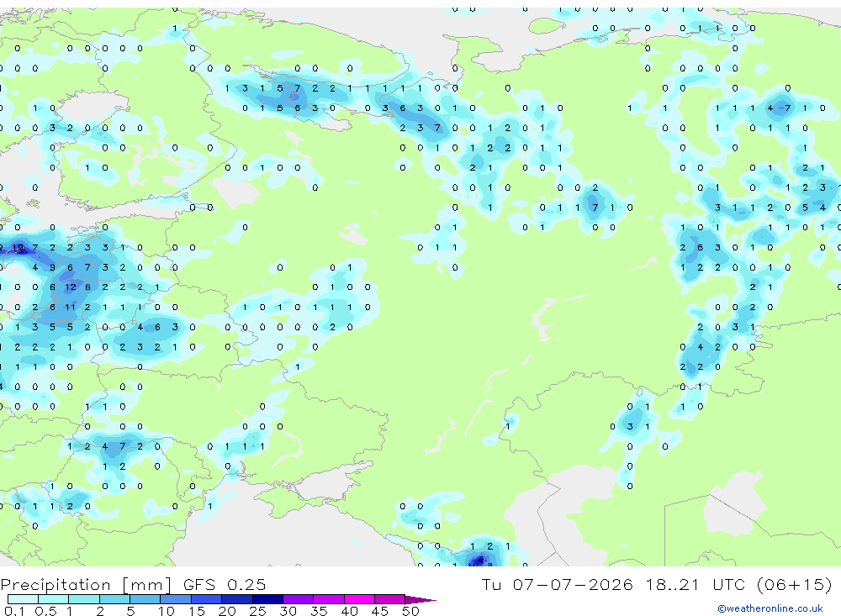This screenshot has width=841, height=616.
Task: Click the over-50 mm arrow tip of legend
Action: pyautogui.click(x=420, y=599)
